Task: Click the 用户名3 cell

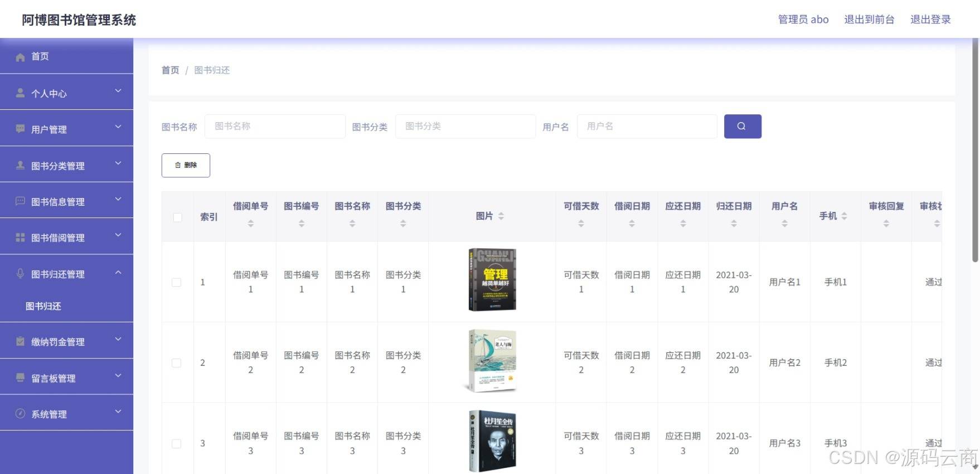Action: [x=784, y=443]
